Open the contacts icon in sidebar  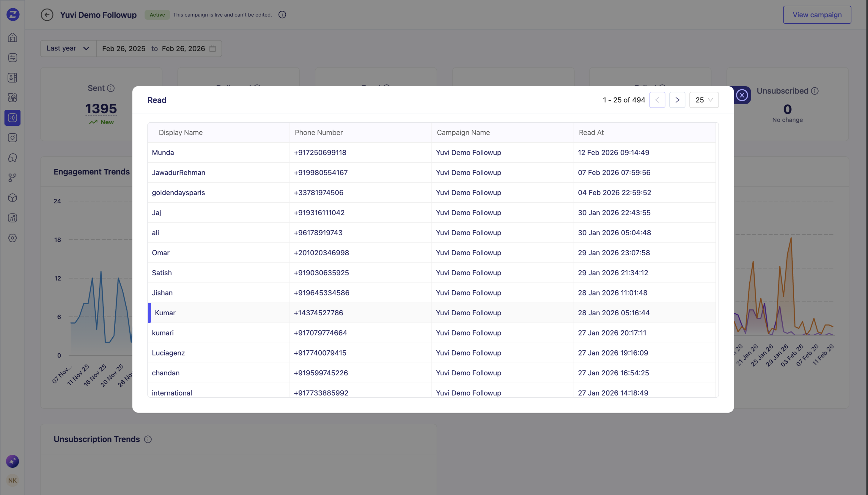click(13, 77)
